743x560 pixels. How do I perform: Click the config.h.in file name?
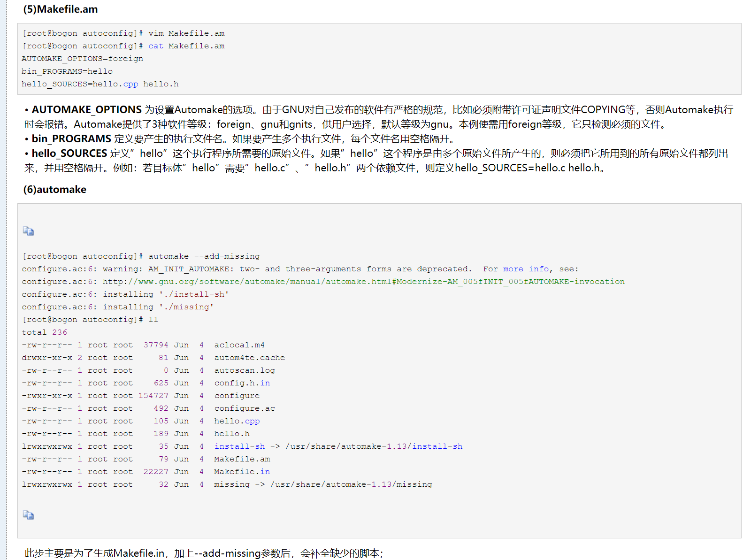click(x=242, y=383)
